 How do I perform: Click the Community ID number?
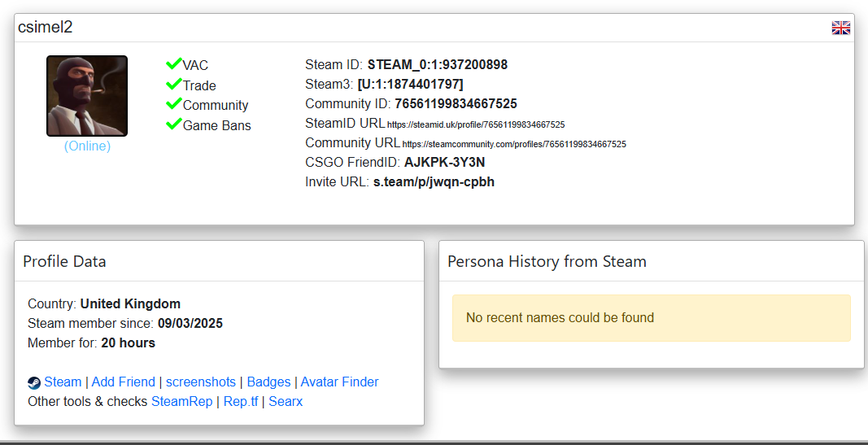(x=456, y=104)
